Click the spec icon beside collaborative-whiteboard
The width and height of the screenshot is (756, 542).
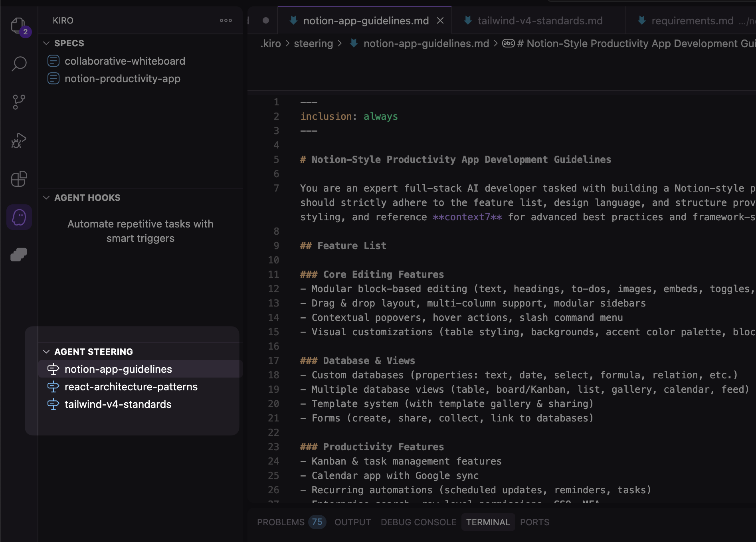click(53, 61)
